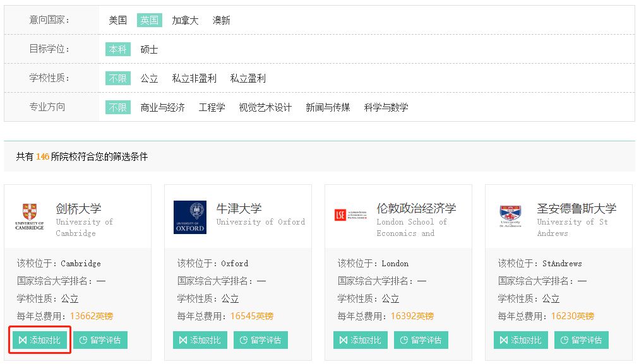Select 美国 as the intended country
The image size is (639, 364).
118,20
